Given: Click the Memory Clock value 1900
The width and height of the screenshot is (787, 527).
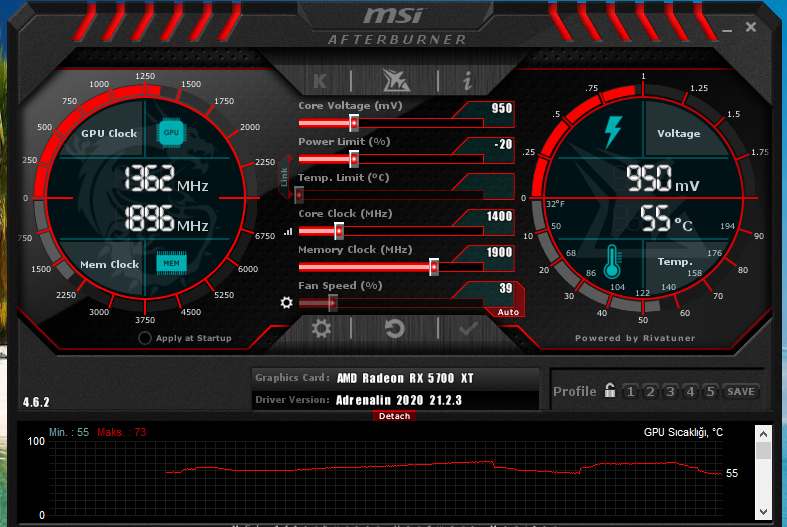Looking at the screenshot, I should (499, 252).
